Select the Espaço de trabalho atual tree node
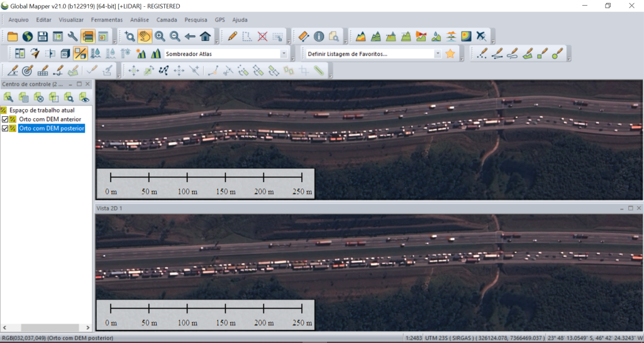Image resolution: width=644 pixels, height=343 pixels. tap(42, 110)
